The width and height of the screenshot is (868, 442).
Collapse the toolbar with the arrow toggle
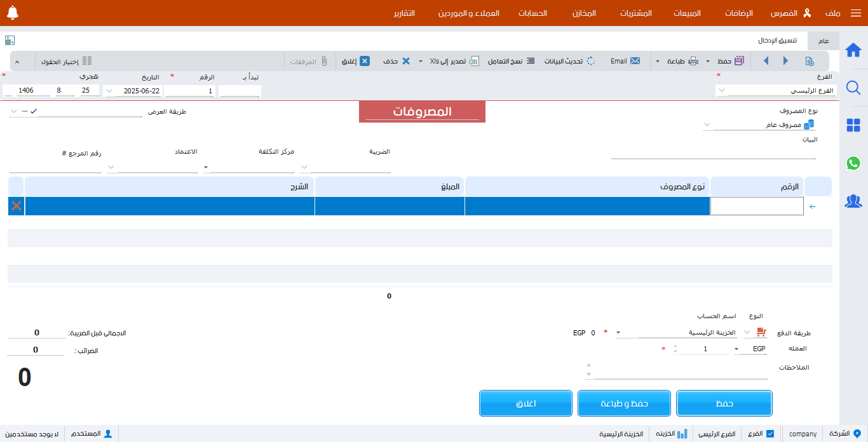coord(17,62)
